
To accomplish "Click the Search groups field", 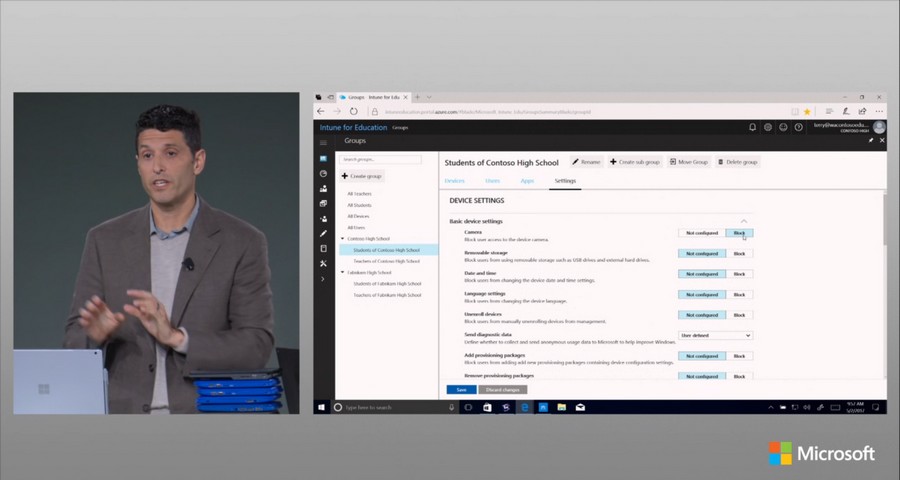I will pyautogui.click(x=380, y=159).
